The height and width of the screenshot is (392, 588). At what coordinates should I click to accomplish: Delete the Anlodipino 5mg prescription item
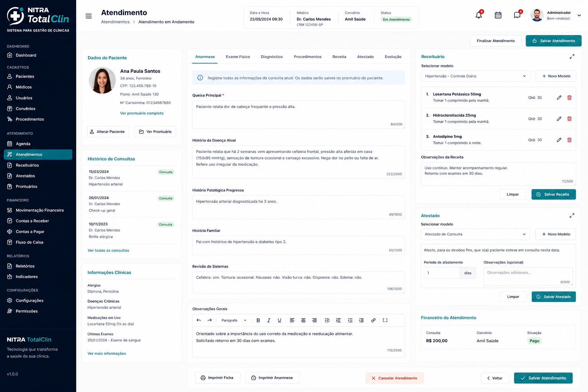tap(569, 140)
